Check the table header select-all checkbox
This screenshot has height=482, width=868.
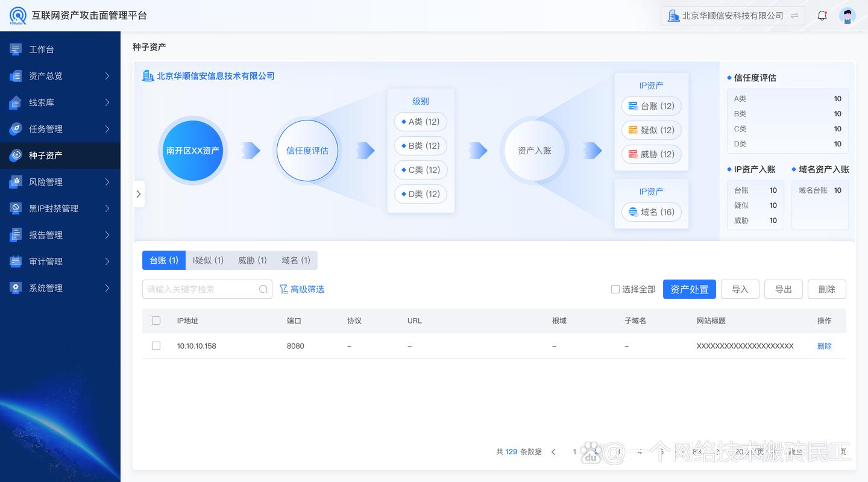pos(156,321)
